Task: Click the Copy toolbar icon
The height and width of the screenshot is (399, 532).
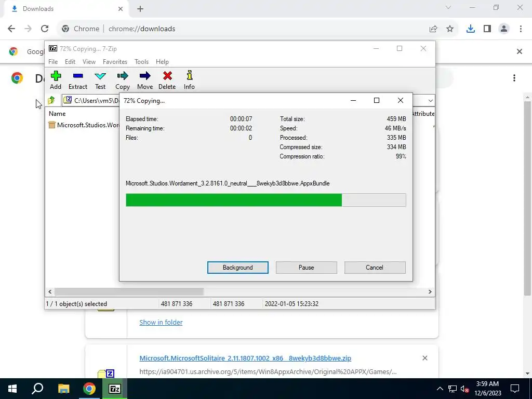Action: point(123,80)
